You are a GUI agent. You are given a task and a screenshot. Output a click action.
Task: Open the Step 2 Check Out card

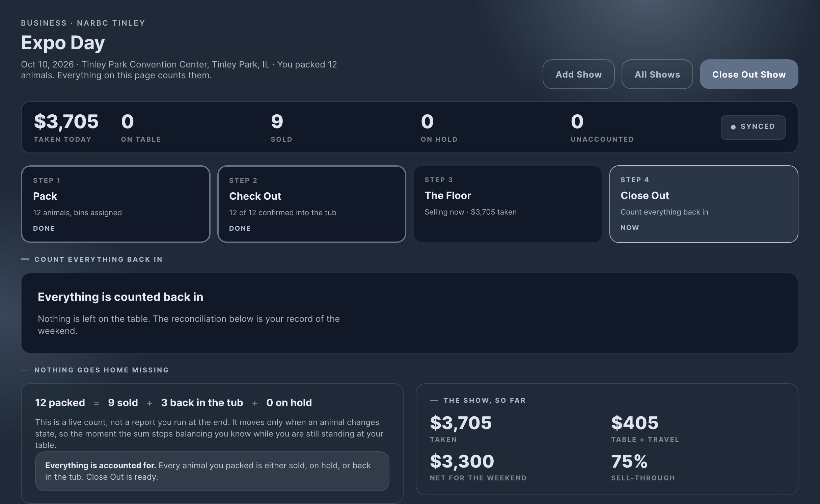click(x=311, y=204)
